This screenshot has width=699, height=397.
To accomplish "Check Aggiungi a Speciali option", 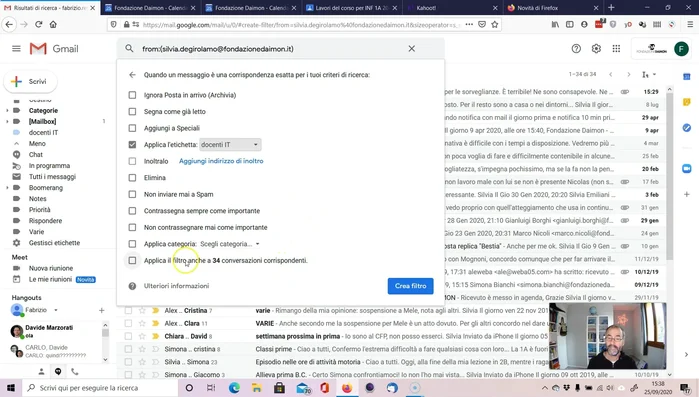I will click(x=132, y=128).
